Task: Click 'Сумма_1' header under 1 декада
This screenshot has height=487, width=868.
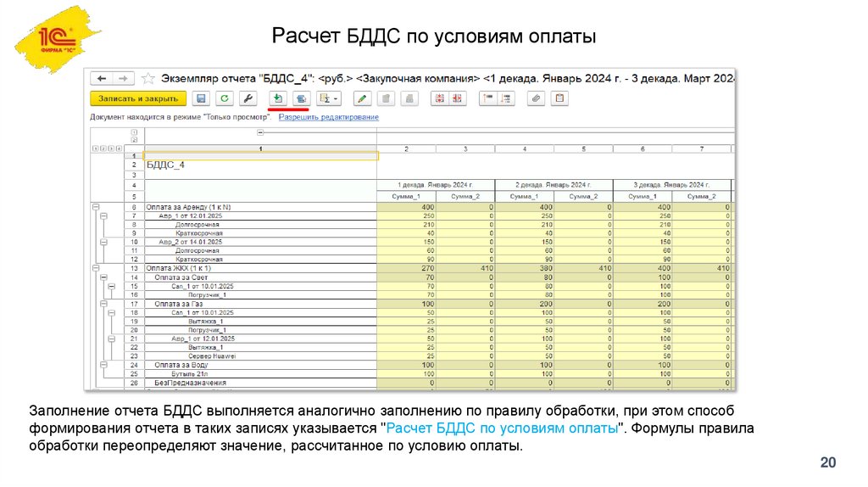Action: 406,197
